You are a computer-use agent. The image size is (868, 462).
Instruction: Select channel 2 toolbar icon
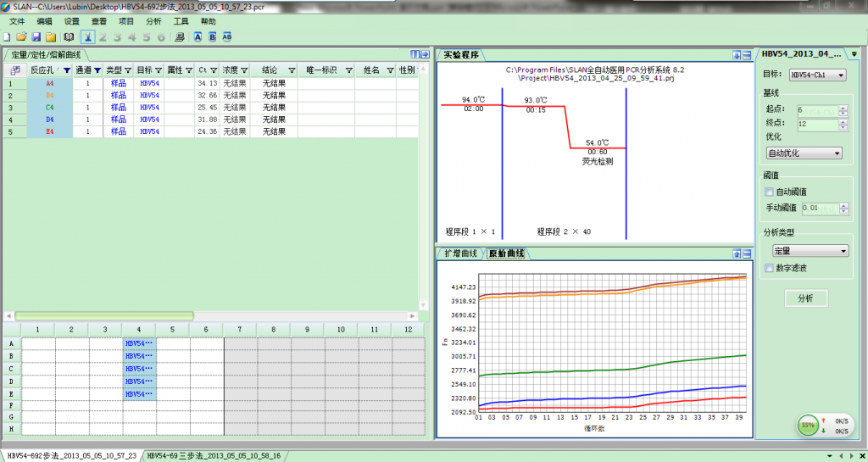(x=103, y=37)
